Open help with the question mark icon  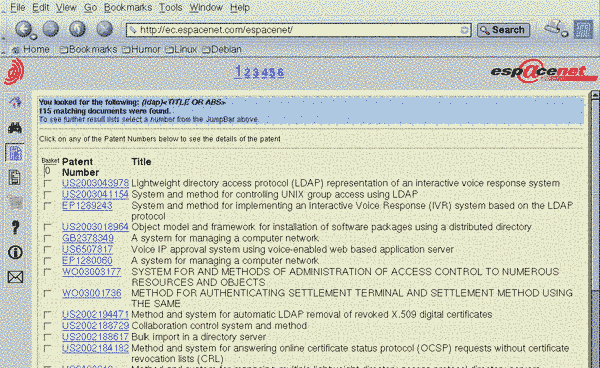click(x=15, y=228)
